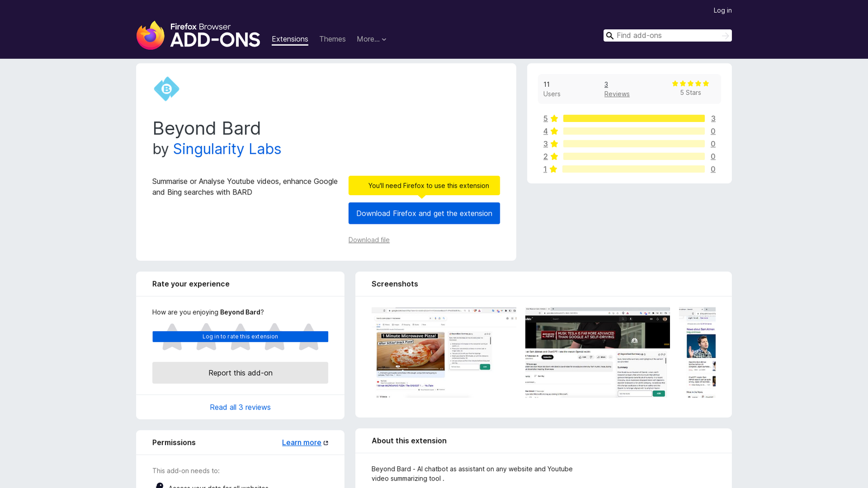This screenshot has width=868, height=488.
Task: Click the star icon in the 1-star row
Action: (553, 169)
